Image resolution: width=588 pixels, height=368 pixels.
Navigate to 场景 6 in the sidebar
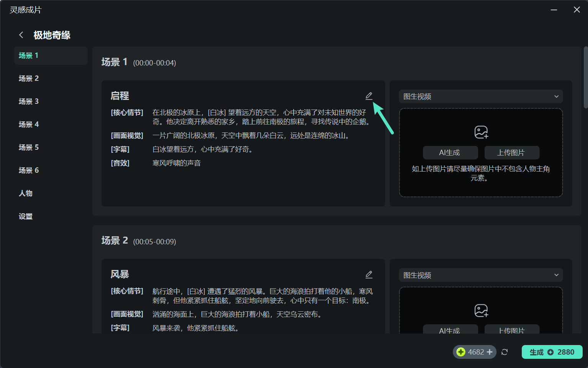click(51, 170)
